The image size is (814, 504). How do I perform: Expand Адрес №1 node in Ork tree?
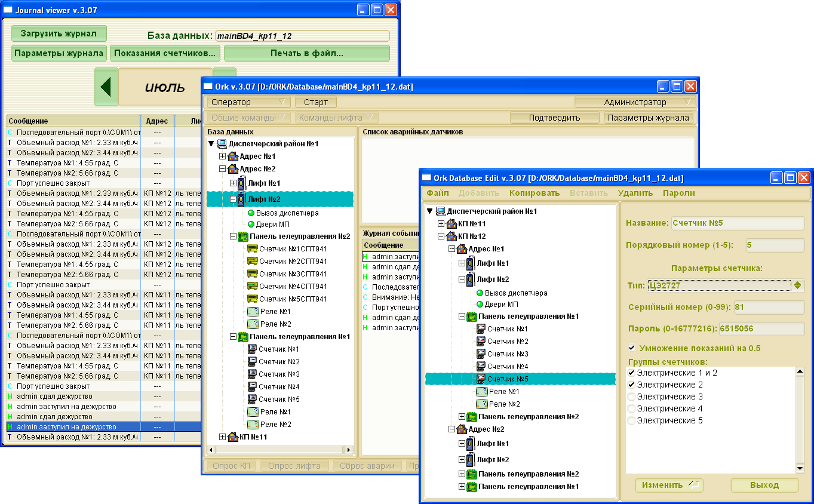(x=223, y=156)
